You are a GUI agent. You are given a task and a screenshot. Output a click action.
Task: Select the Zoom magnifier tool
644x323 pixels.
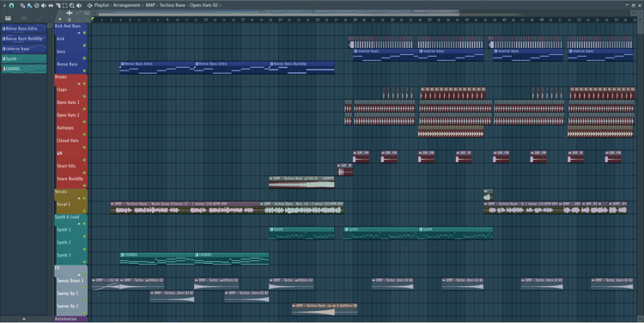[72, 5]
